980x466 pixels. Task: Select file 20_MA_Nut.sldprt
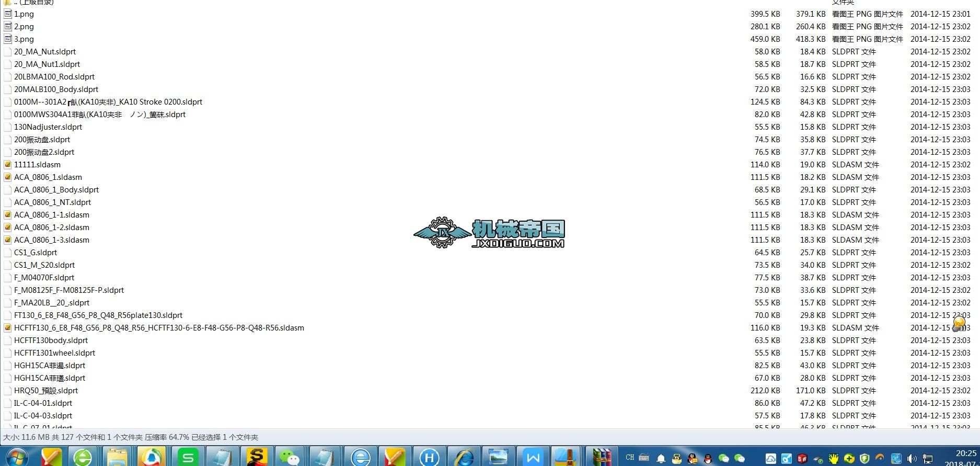point(45,52)
